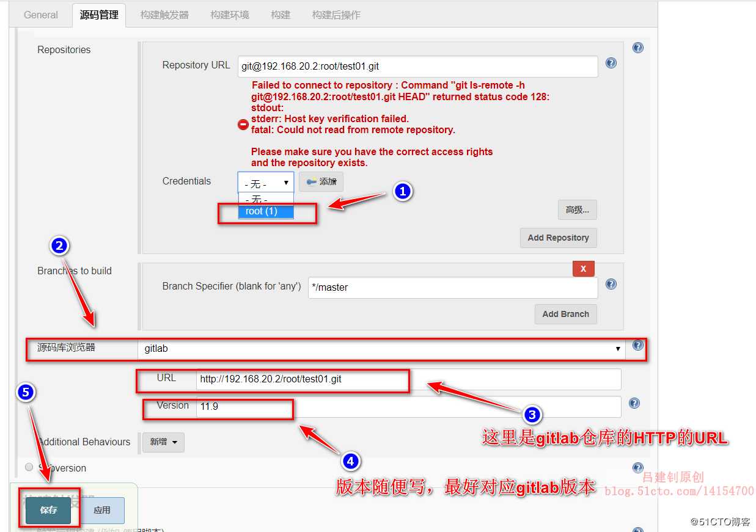Click the Branch Specifier input field

[x=453, y=288]
